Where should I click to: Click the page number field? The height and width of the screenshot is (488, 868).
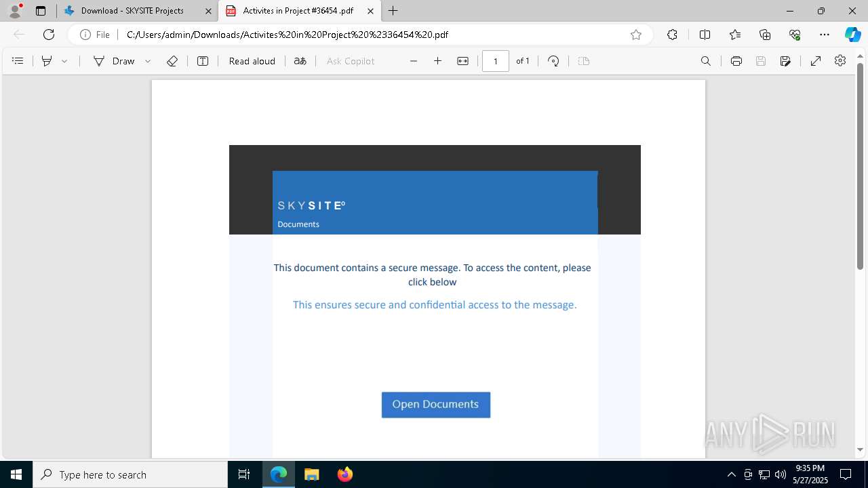point(496,61)
